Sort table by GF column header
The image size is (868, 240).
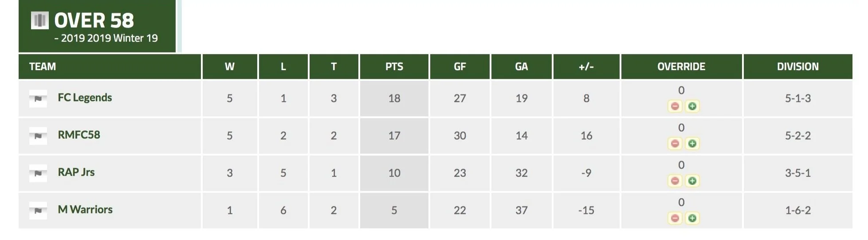tap(460, 67)
